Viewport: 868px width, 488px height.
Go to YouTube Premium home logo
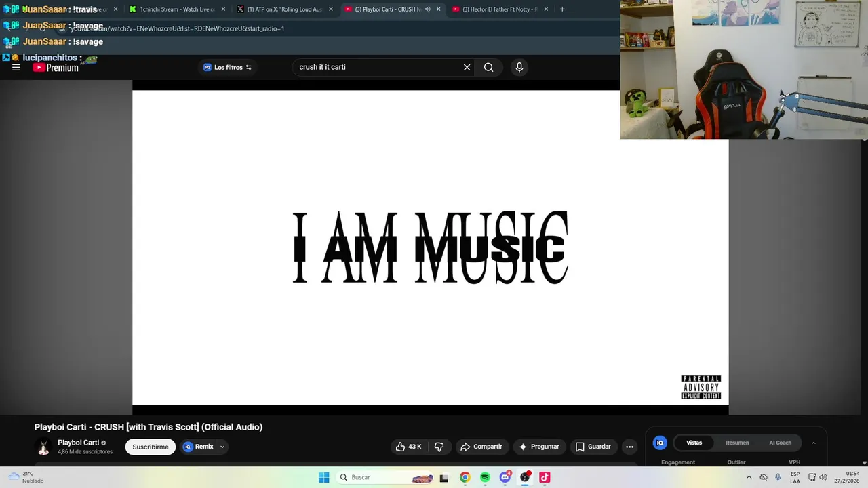pyautogui.click(x=56, y=68)
